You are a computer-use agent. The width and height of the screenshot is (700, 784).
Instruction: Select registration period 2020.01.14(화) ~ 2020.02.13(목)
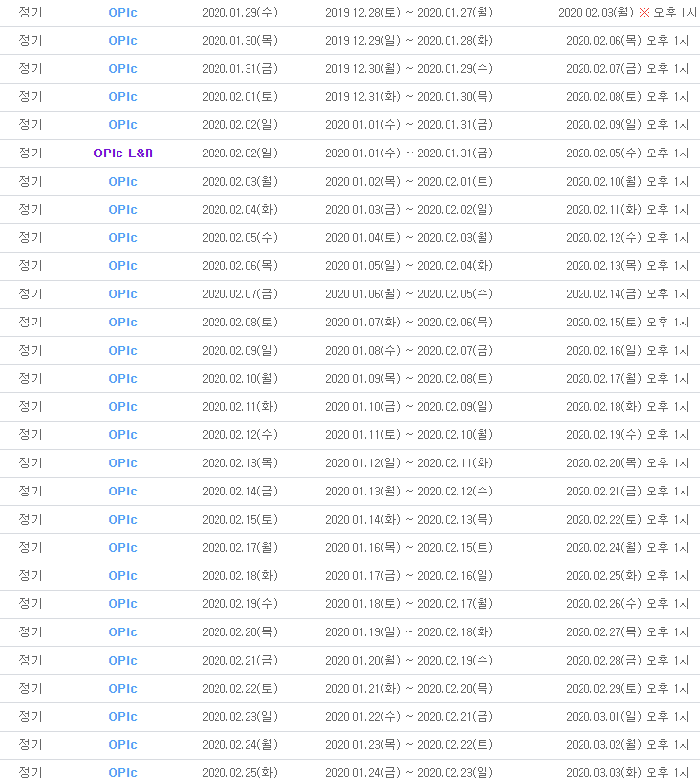[x=409, y=519]
